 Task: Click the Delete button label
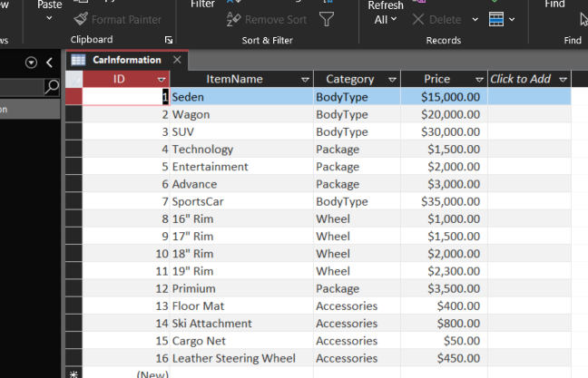coord(446,19)
